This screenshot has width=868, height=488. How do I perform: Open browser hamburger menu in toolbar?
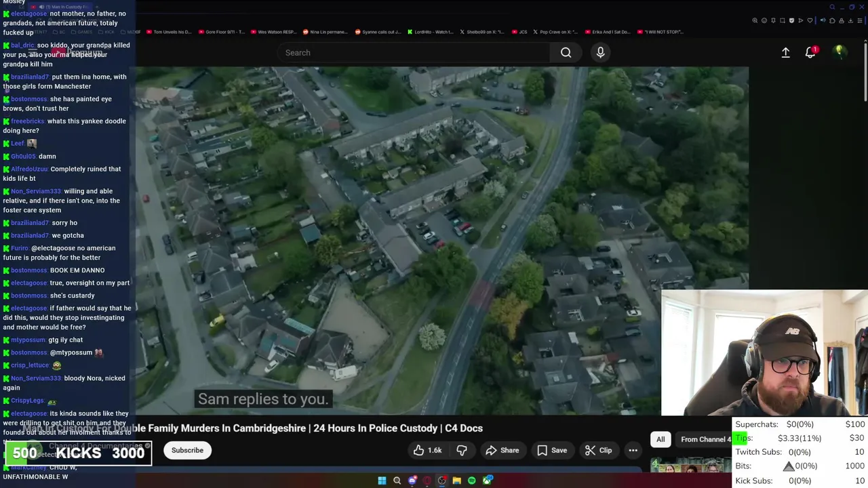[x=859, y=20]
